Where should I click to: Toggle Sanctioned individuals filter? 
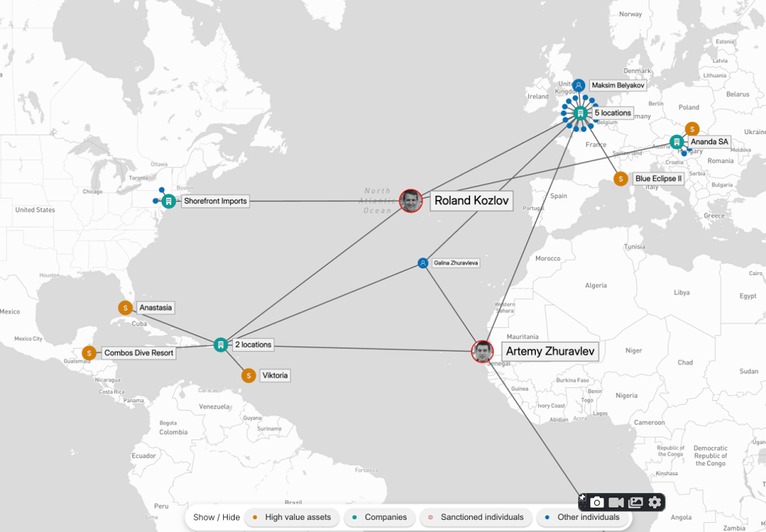(476, 517)
